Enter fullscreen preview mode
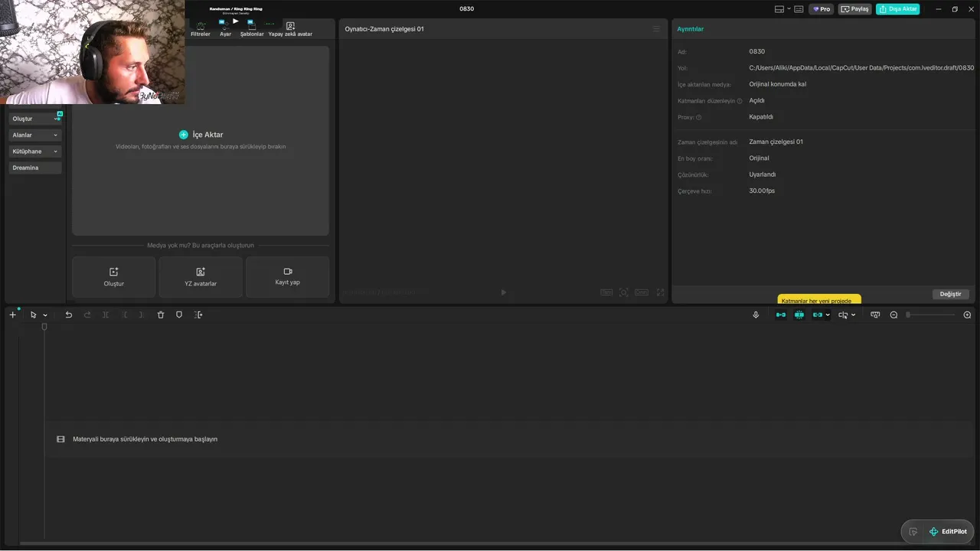Image resolution: width=980 pixels, height=551 pixels. click(661, 292)
